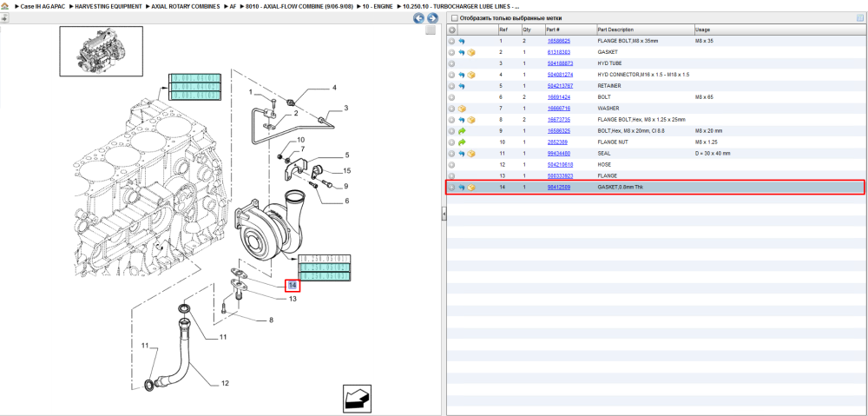This screenshot has width=868, height=416.
Task: Click the green arrow icon on the FLANGE NUT row
Action: tap(462, 142)
